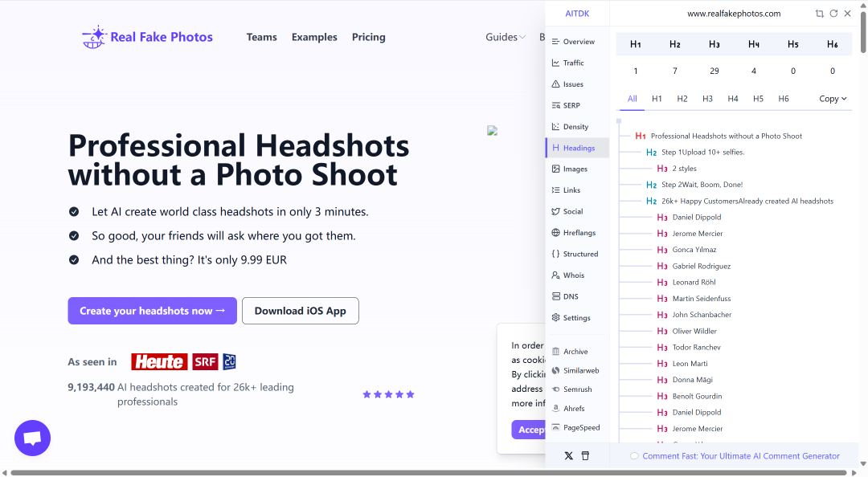Open the Pricing navigation link
868x477 pixels.
[369, 37]
